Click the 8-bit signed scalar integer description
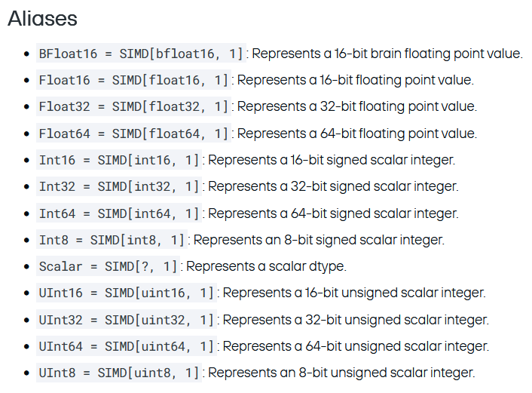 [x=319, y=240]
